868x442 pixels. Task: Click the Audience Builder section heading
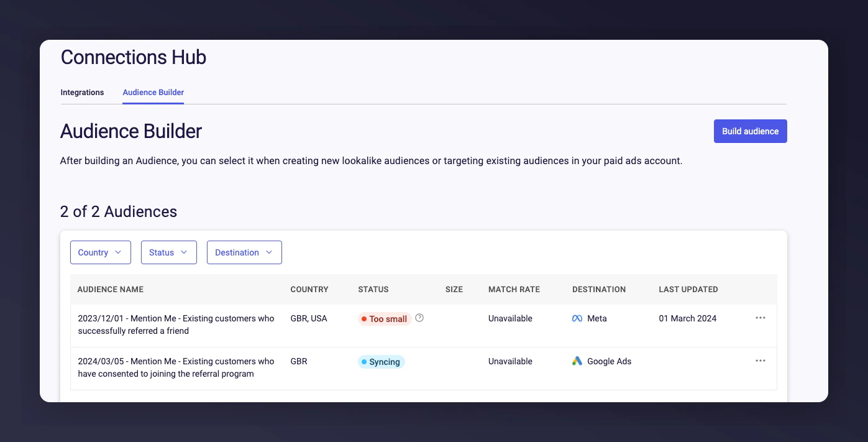click(x=131, y=131)
